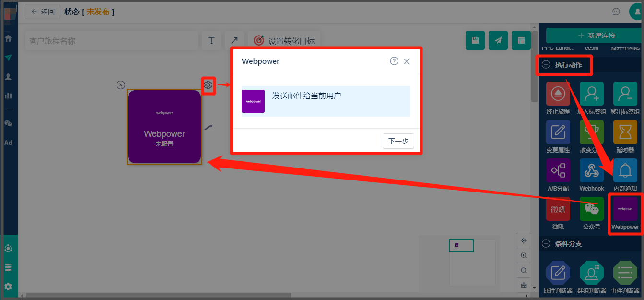Click the connector arrow beside Webpower node

point(209,127)
